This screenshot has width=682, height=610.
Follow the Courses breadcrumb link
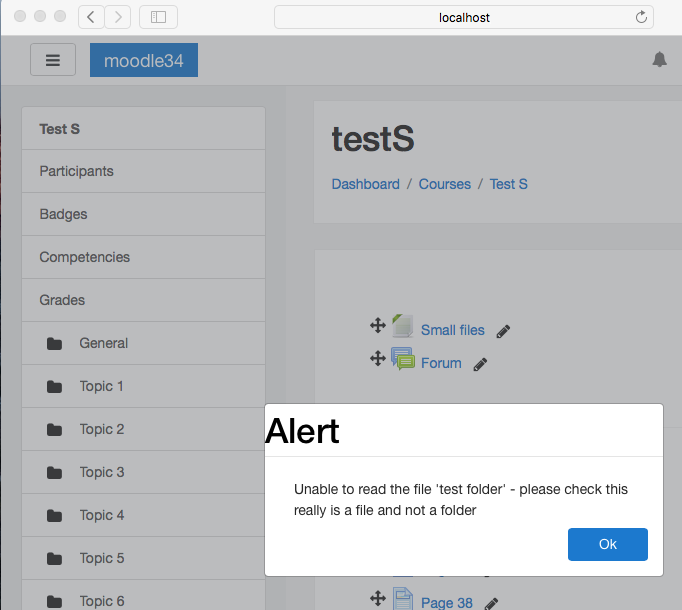click(445, 184)
